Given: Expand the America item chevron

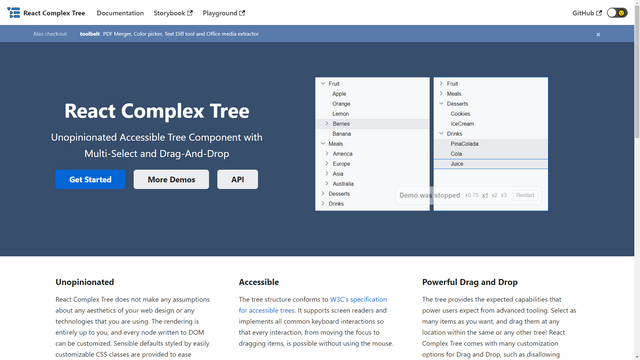Looking at the screenshot, I should tap(327, 153).
